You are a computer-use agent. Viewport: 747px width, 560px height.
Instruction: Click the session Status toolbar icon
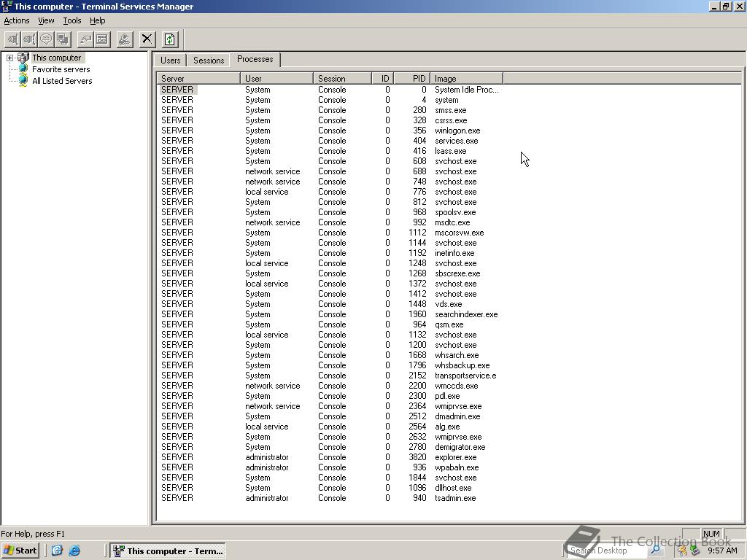(102, 39)
